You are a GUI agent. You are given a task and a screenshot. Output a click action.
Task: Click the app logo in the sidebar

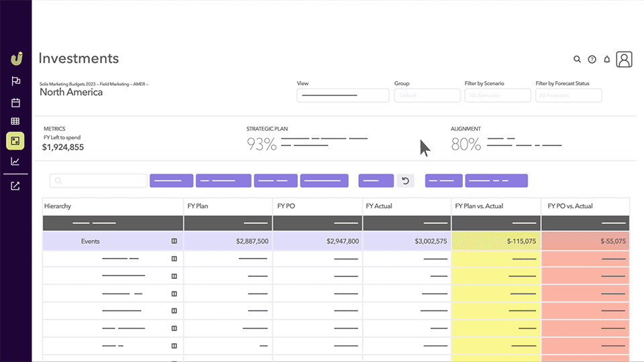coord(16,59)
